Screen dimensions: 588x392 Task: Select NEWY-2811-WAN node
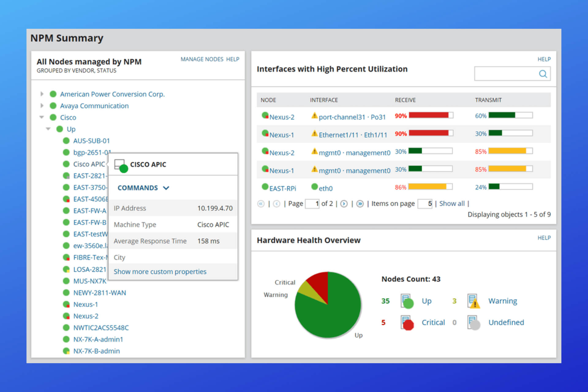click(x=100, y=293)
